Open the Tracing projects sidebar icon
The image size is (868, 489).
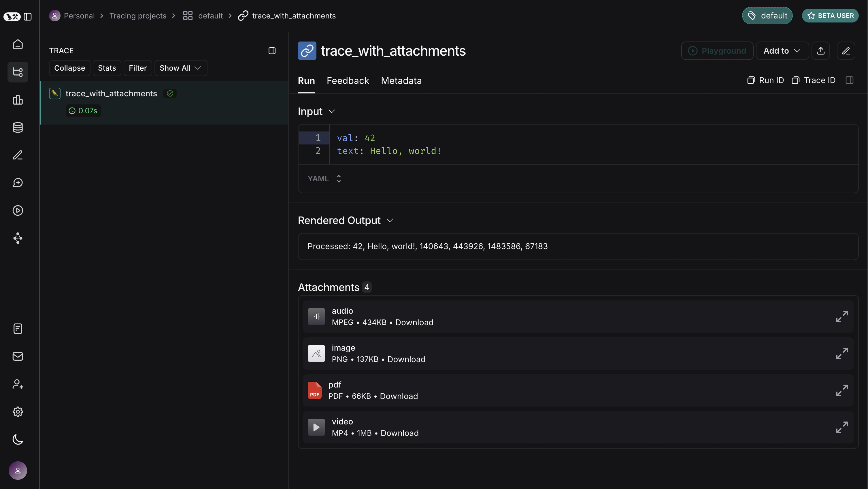pos(18,72)
